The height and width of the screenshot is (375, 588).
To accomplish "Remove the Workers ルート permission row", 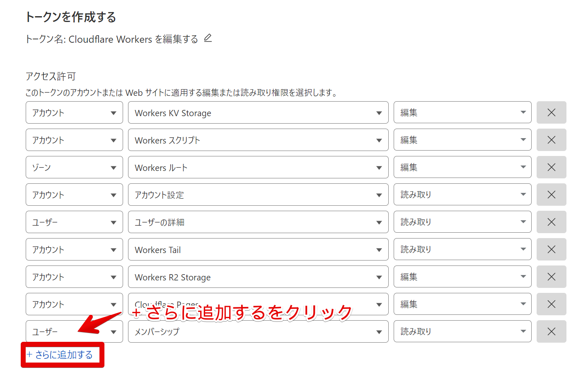I will click(x=551, y=167).
